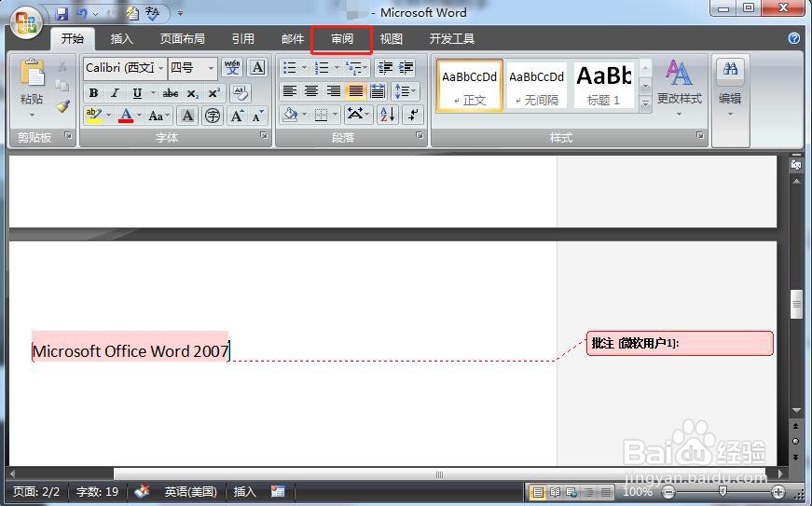This screenshot has height=506, width=812.
Task: Decrease the paragraph indent
Action: [x=385, y=68]
